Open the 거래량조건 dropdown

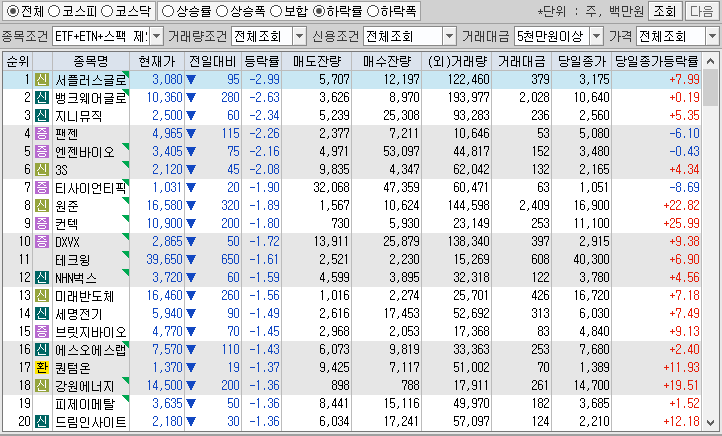pyautogui.click(x=299, y=36)
